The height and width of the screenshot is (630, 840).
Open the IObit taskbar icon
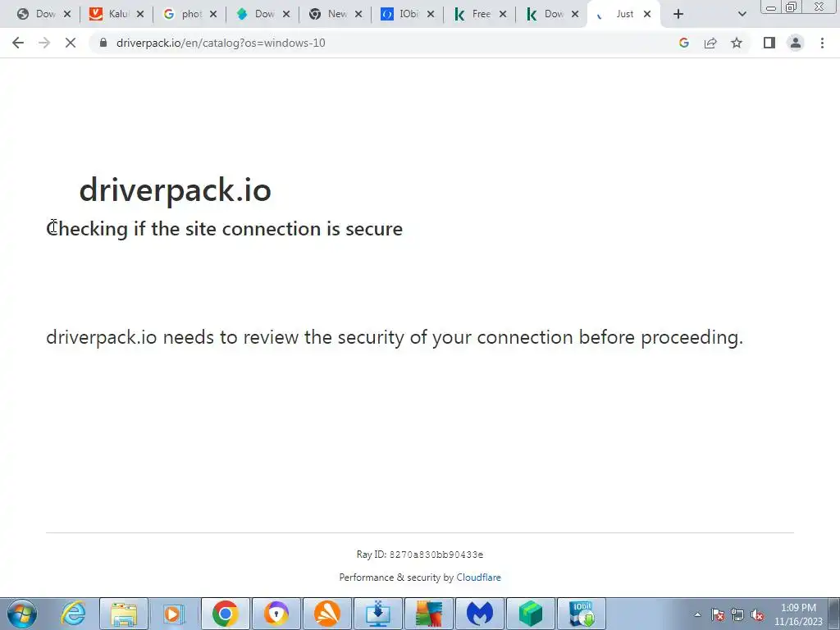(582, 614)
